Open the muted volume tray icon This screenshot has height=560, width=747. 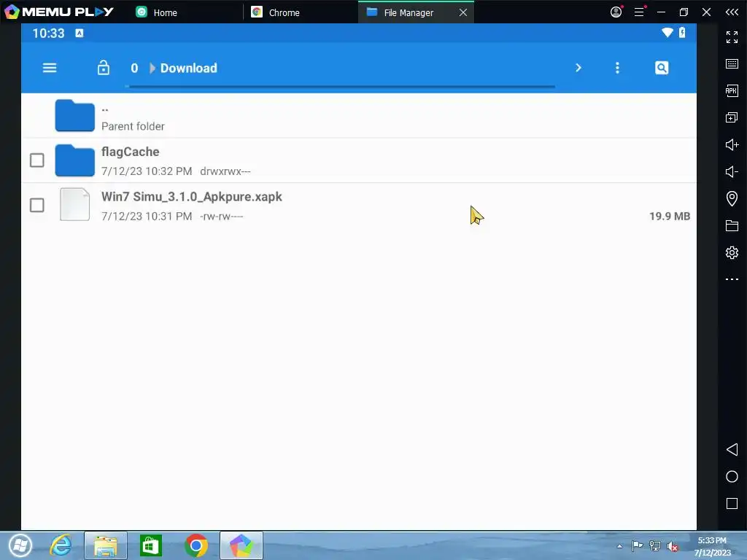pyautogui.click(x=672, y=546)
